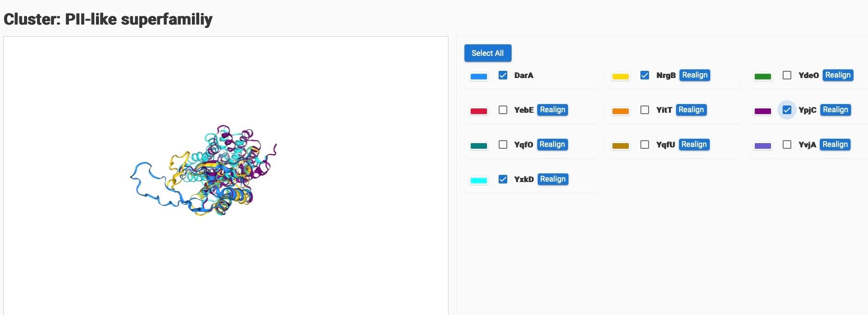This screenshot has height=315, width=868.
Task: Click the yellow NrgB color swatch
Action: coord(620,76)
